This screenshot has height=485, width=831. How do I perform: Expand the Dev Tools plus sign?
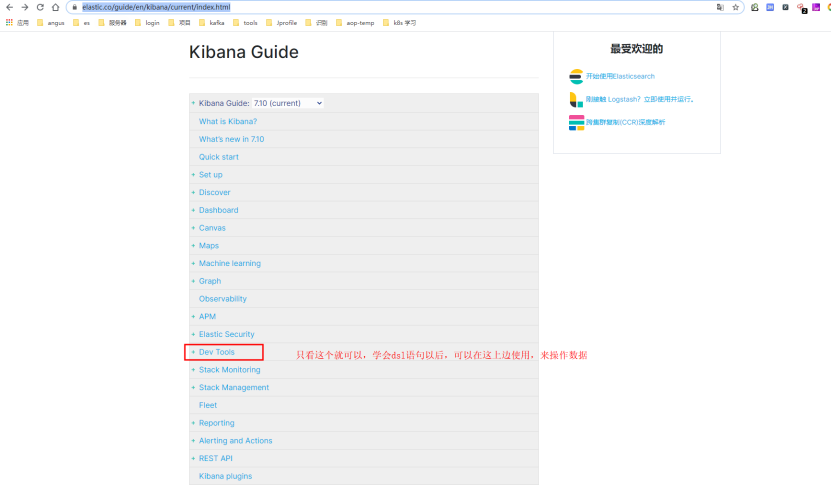click(193, 352)
